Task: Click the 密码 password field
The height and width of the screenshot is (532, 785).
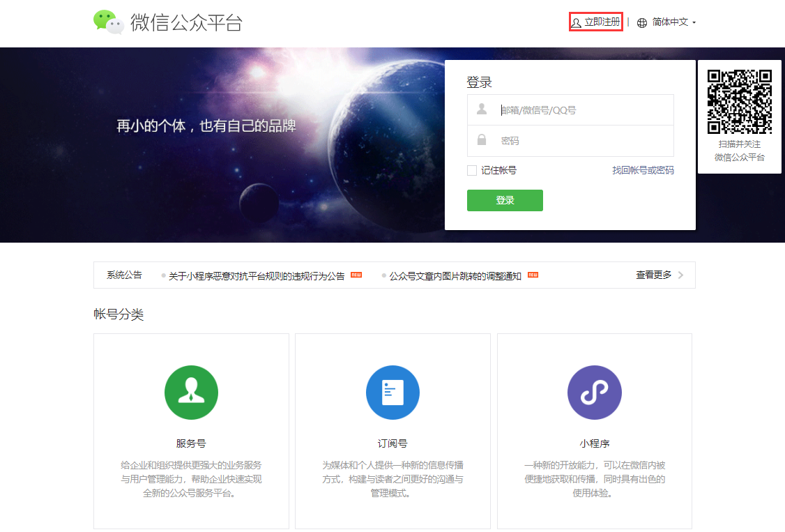Action: point(571,141)
